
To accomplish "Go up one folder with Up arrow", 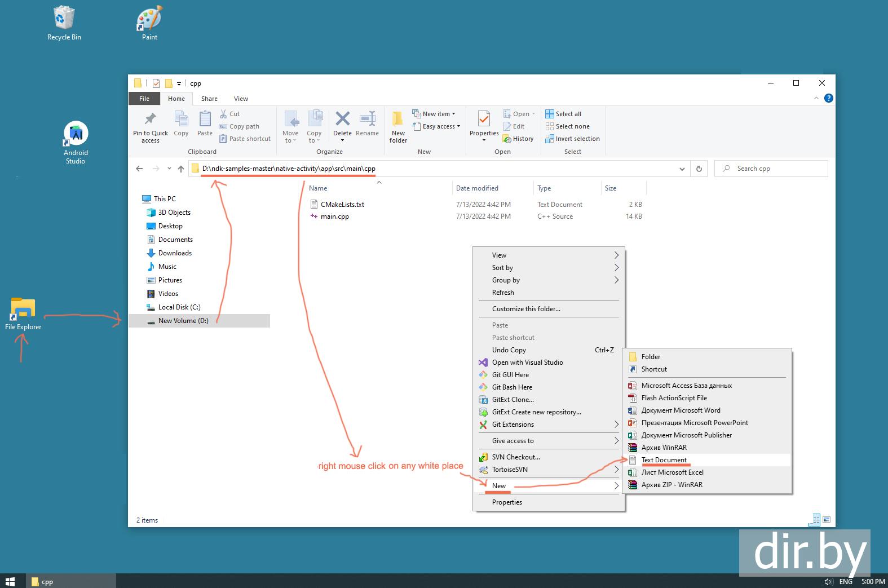I will (x=180, y=169).
